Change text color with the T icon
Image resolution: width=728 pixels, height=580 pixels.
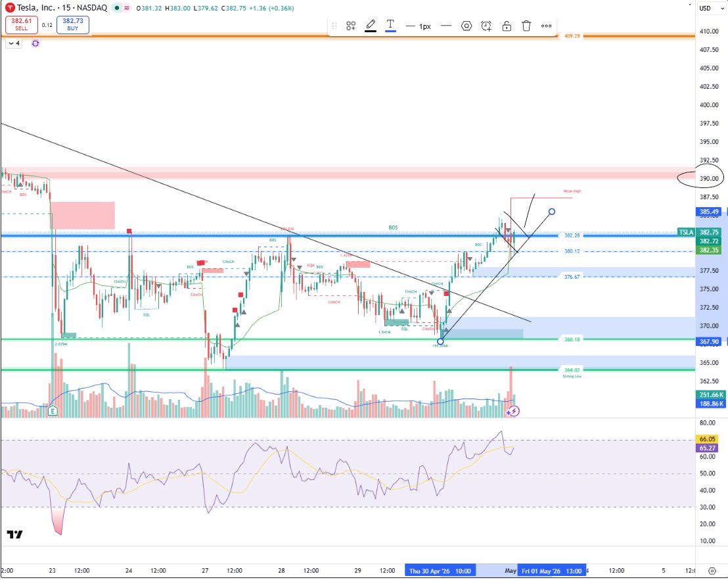click(x=390, y=26)
